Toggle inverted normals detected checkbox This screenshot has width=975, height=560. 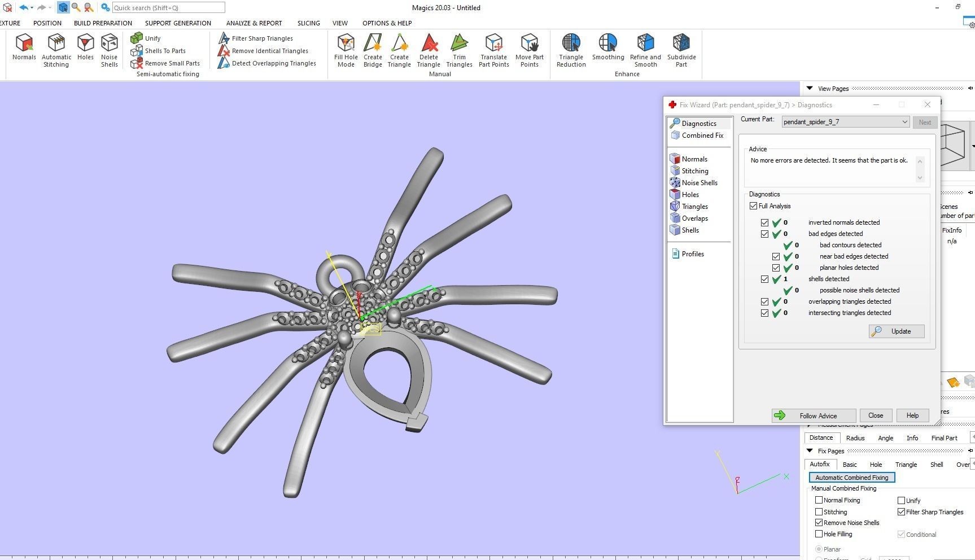[764, 222]
